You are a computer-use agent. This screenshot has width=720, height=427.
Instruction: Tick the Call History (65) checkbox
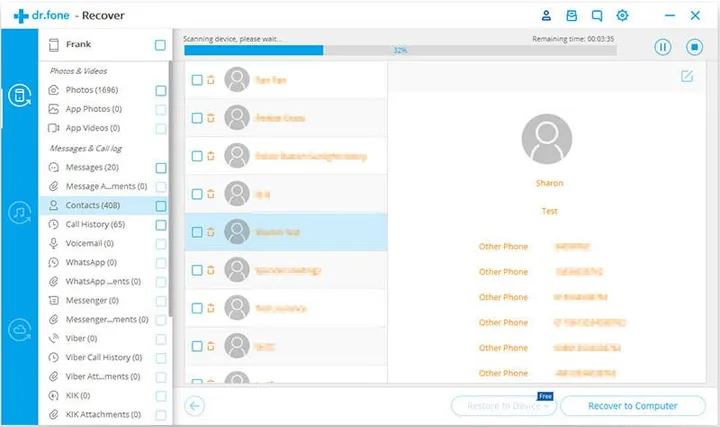[x=161, y=225]
